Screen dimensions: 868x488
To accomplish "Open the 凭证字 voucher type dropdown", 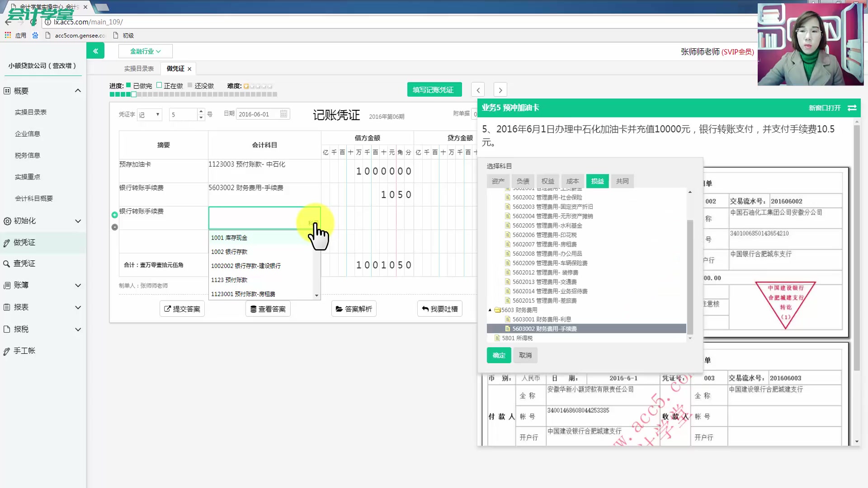I will tap(149, 114).
